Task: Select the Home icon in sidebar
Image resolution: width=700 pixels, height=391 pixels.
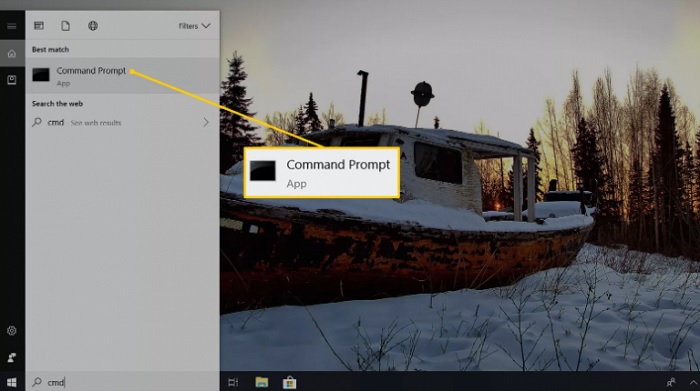Action: [x=12, y=54]
